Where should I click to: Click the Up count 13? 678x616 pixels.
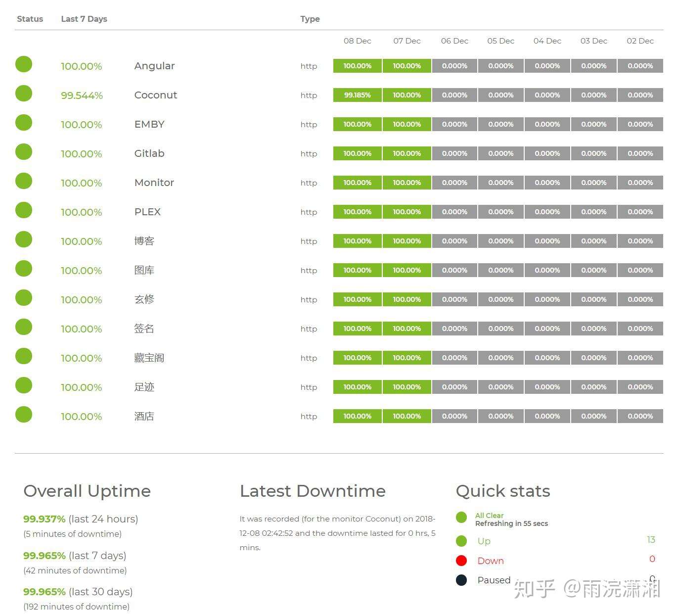651,540
